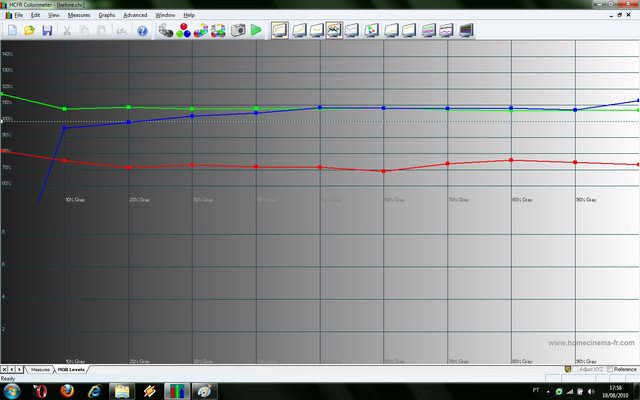Open the green-screen monitor graph icon
The width and height of the screenshot is (640, 400).
[428, 30]
